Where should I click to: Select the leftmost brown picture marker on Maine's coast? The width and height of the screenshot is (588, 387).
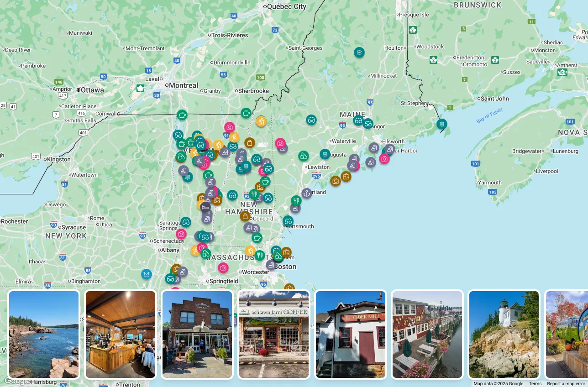click(x=336, y=181)
